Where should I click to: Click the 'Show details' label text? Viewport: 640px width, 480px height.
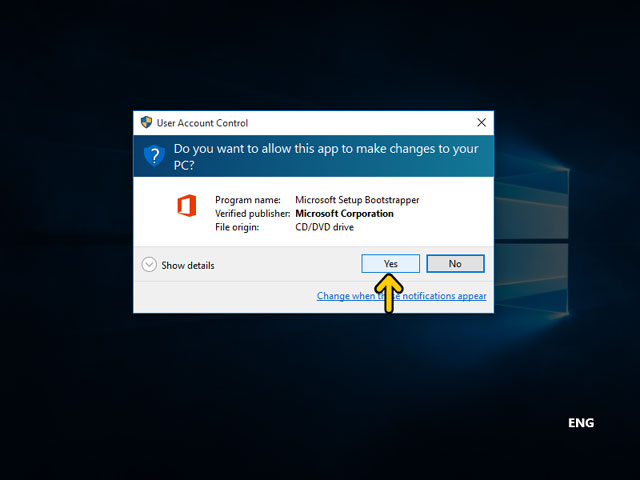188,265
